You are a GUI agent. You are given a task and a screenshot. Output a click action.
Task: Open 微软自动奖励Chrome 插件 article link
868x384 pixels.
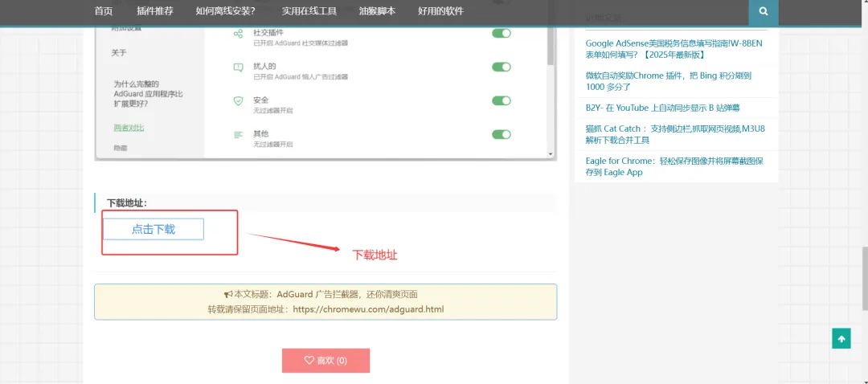669,81
